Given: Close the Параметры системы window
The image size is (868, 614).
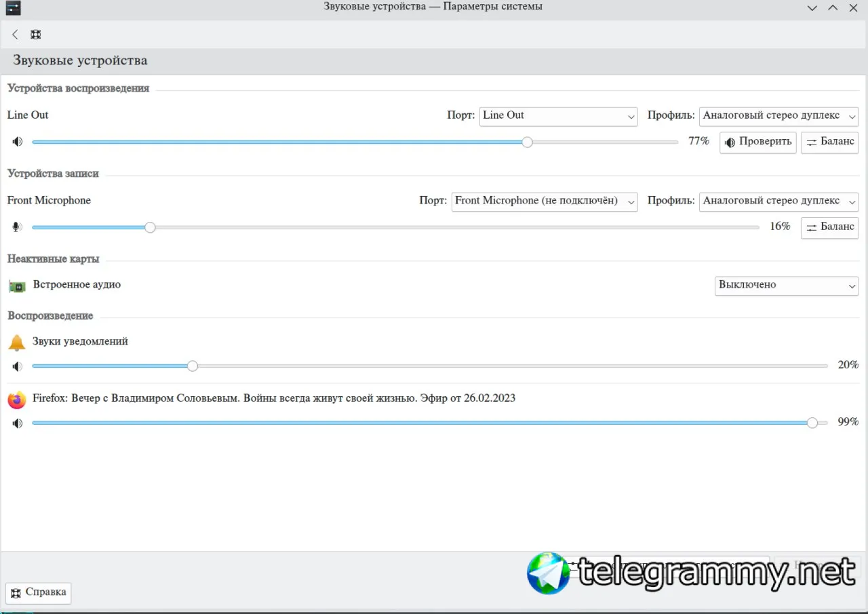Looking at the screenshot, I should tap(853, 8).
